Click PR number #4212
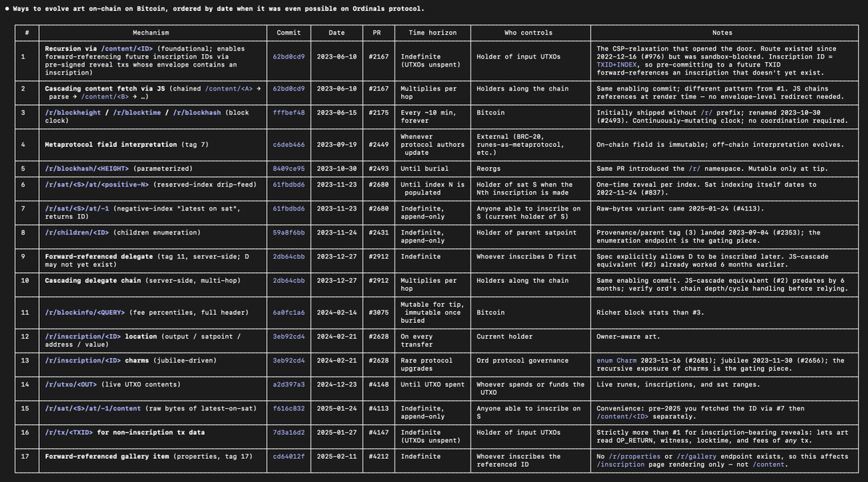Image resolution: width=868 pixels, height=482 pixels. coord(379,457)
